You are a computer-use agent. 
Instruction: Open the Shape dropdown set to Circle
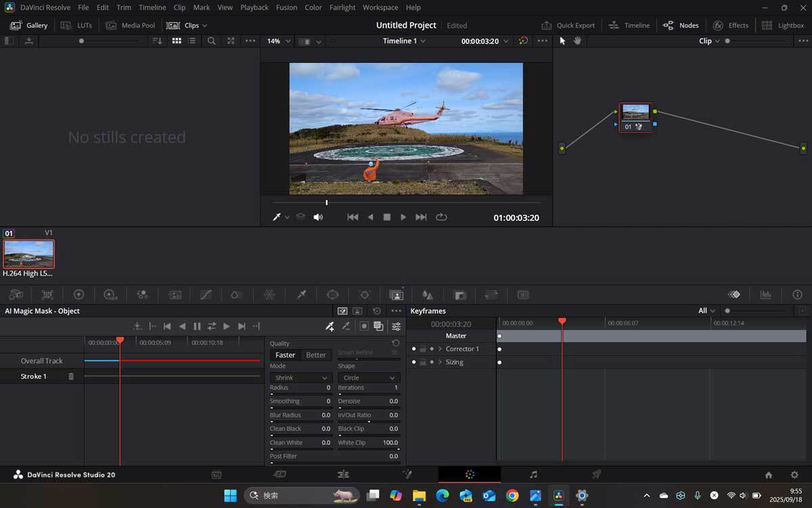pos(368,377)
